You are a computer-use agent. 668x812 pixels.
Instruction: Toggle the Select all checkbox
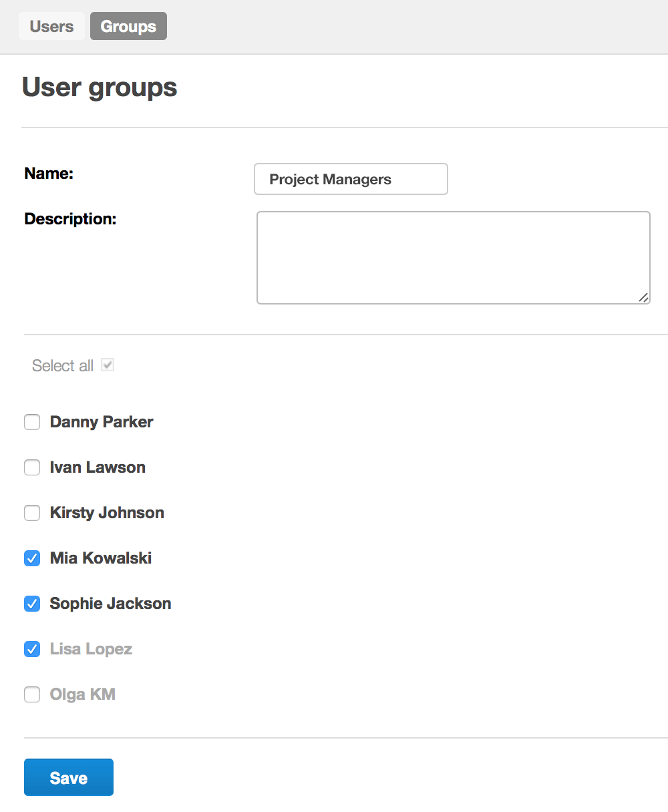[108, 365]
